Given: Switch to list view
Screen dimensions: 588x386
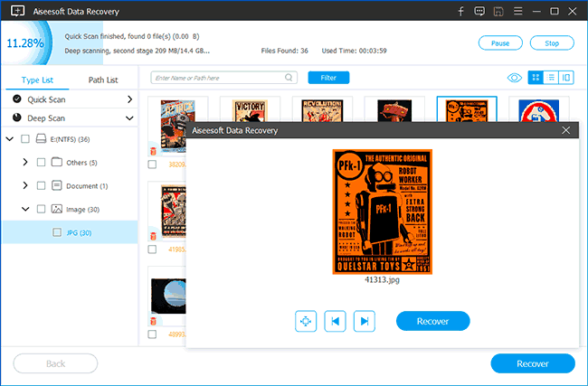Looking at the screenshot, I should 551,78.
